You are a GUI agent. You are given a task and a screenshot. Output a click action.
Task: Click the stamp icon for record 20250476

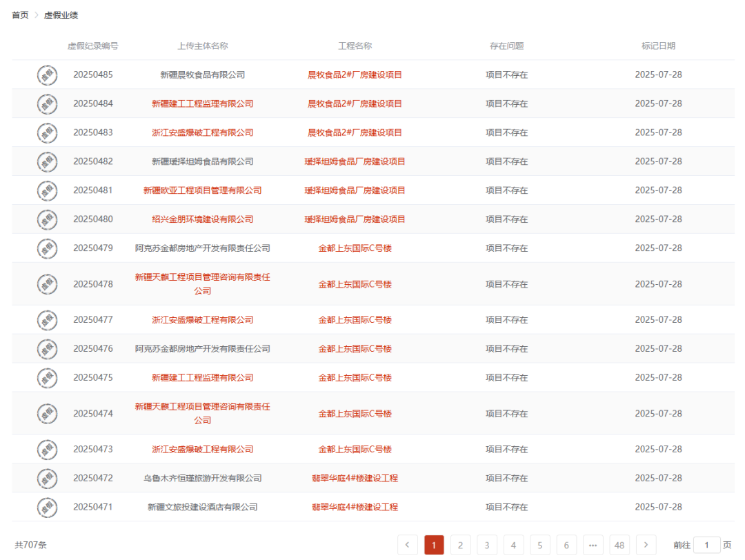tap(47, 349)
